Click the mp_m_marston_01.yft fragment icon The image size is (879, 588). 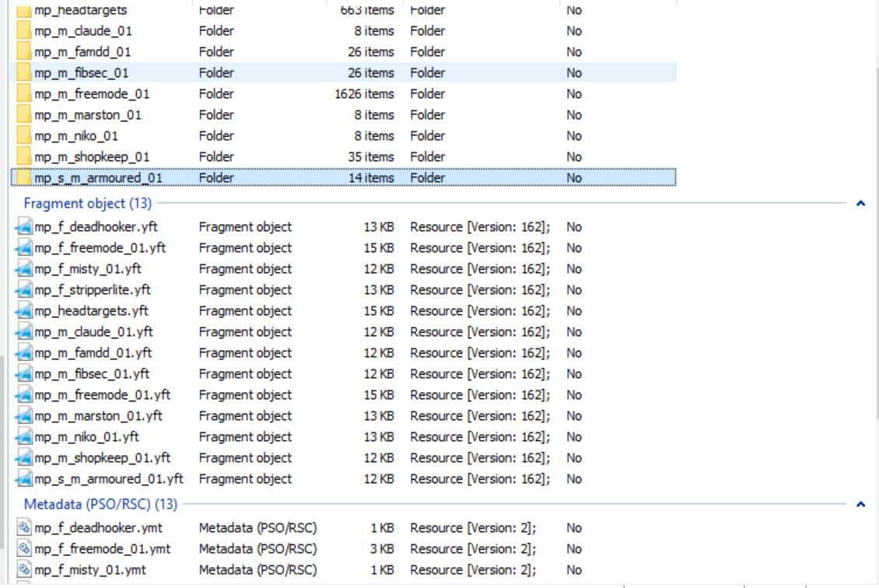(23, 416)
